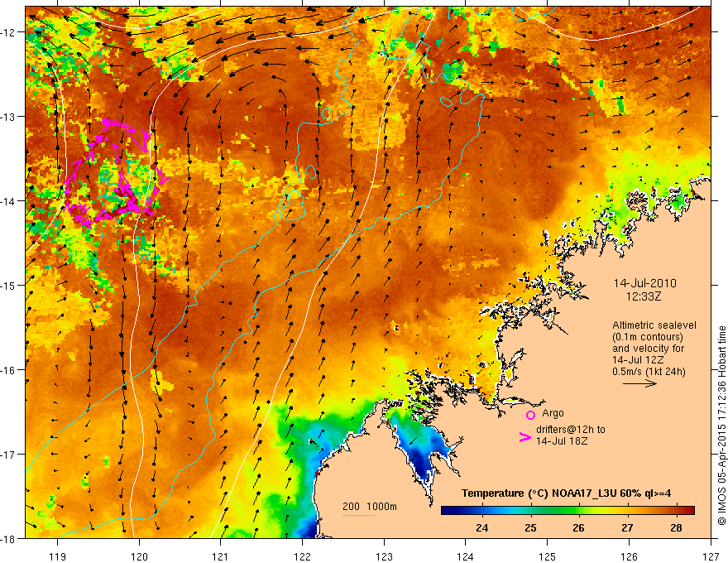Click longitude label 119 on bottom axis
Screen dimensions: 728x563
58,556
